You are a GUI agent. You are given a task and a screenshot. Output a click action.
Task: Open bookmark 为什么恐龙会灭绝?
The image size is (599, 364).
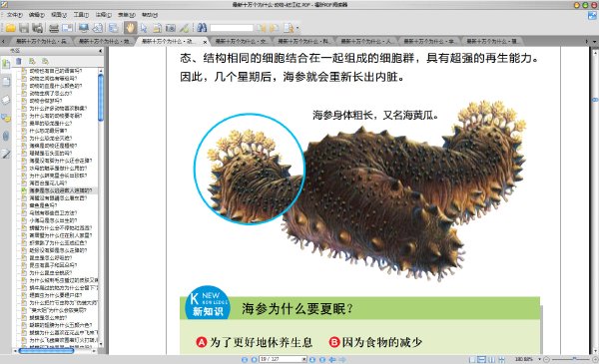tap(51, 139)
